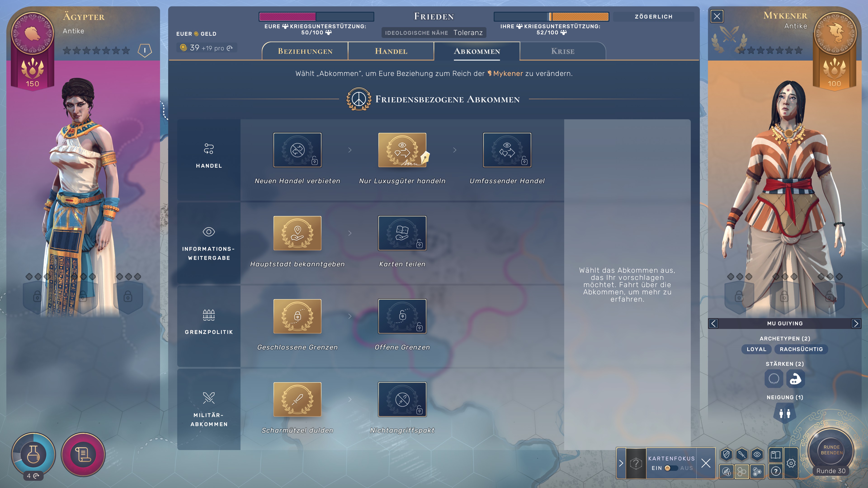Image resolution: width=868 pixels, height=488 pixels.
Task: Select the 'Nichtangriffspakt' agreement card
Action: coord(402,399)
